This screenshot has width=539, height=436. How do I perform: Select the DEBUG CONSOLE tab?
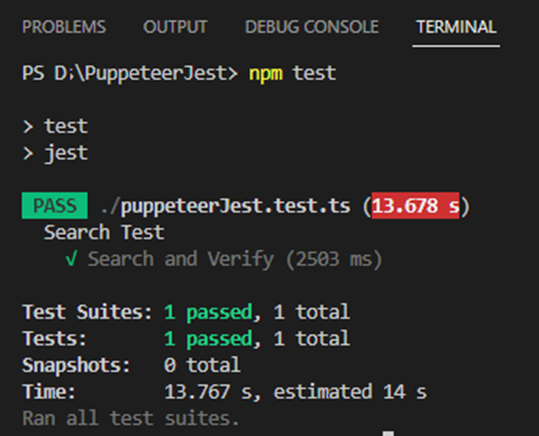pos(312,27)
